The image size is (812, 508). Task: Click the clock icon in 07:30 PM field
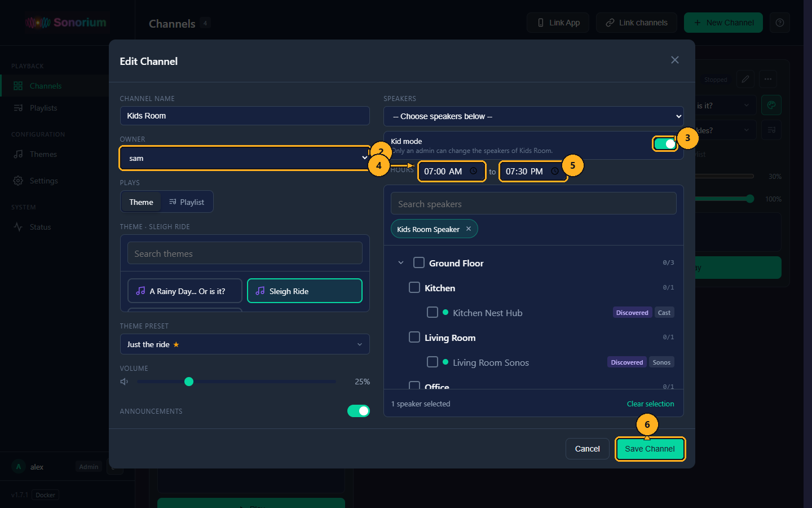coord(555,171)
